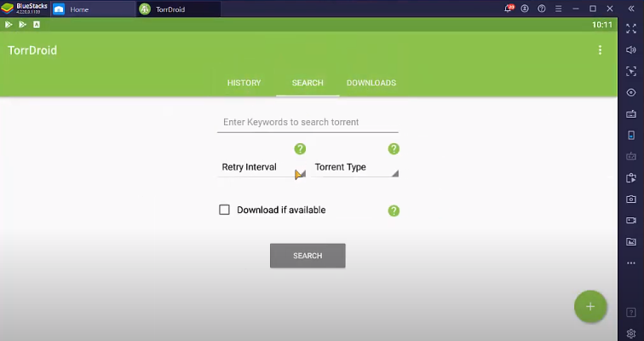Tap the green plus floating button
Screen dimensions: 644x341
tap(590, 307)
